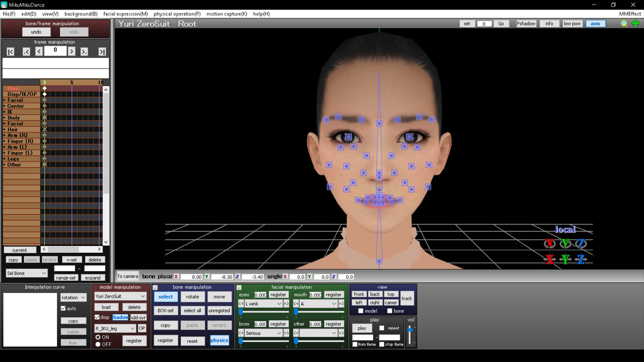644x362 pixels.
Task: Select the OFF radio button
Action: (98, 344)
